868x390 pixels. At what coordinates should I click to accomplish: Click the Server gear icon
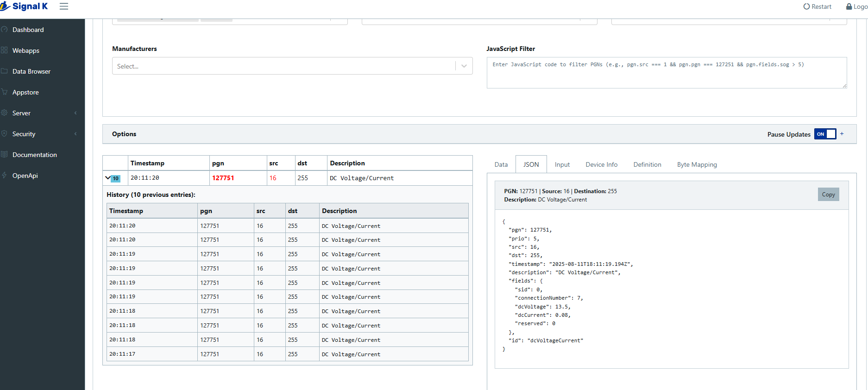coord(4,113)
